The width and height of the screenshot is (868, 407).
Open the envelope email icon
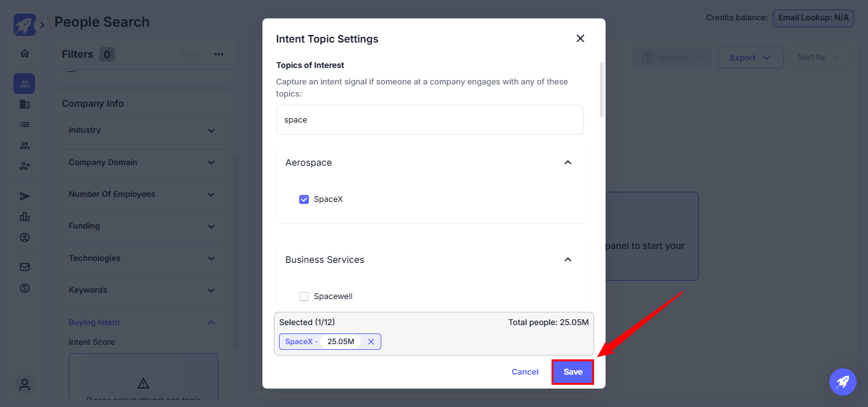[x=25, y=267]
